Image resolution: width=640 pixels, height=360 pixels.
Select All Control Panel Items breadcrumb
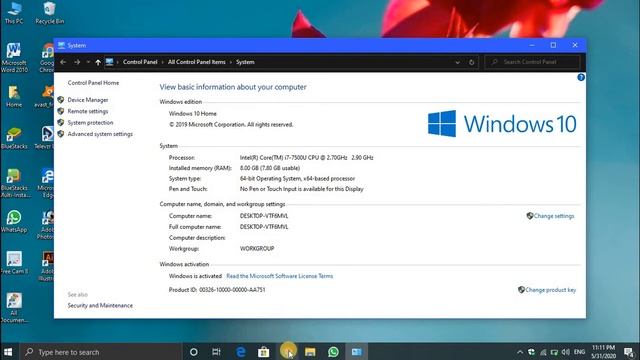197,62
